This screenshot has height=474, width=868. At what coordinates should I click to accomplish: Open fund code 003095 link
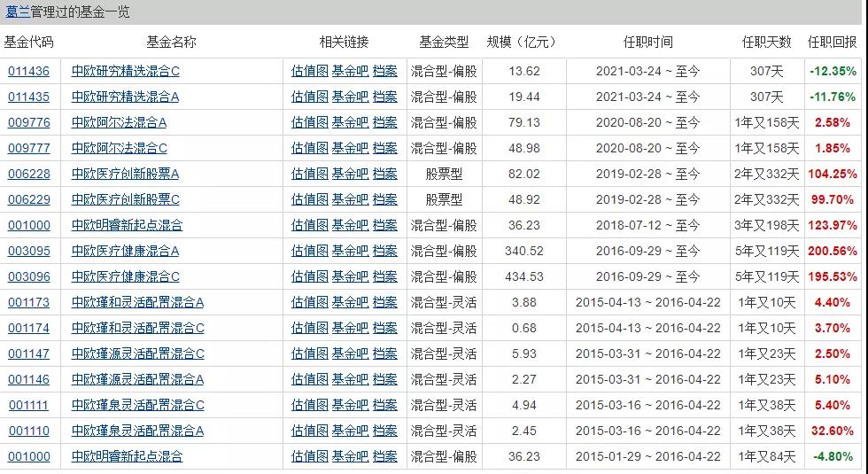point(28,251)
